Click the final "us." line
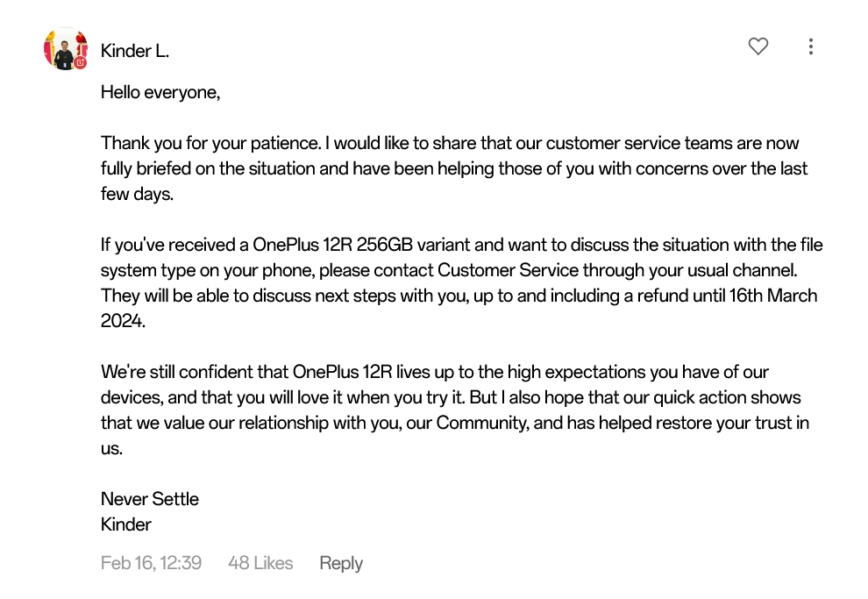Screen dimensions: 868x599 (111, 449)
